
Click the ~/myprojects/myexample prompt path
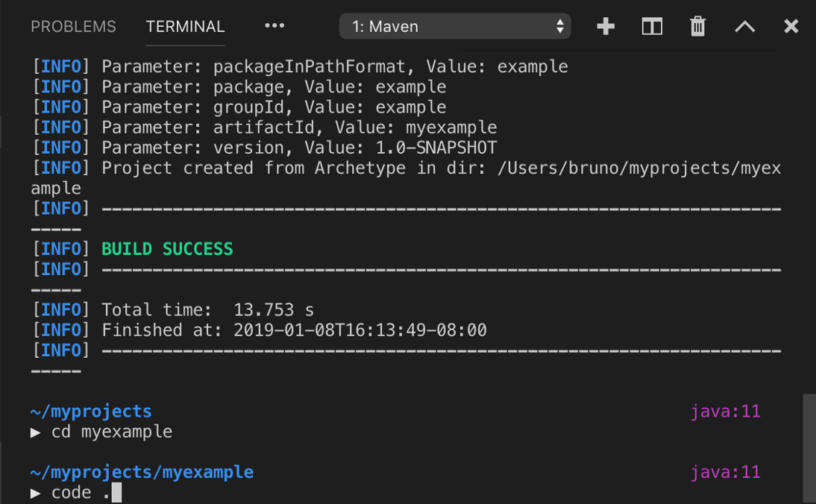142,473
